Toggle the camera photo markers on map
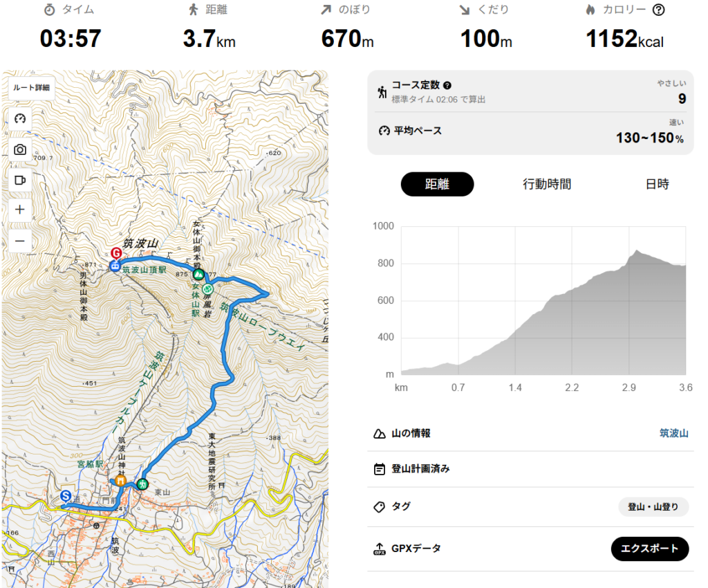The height and width of the screenshot is (588, 708). (20, 149)
